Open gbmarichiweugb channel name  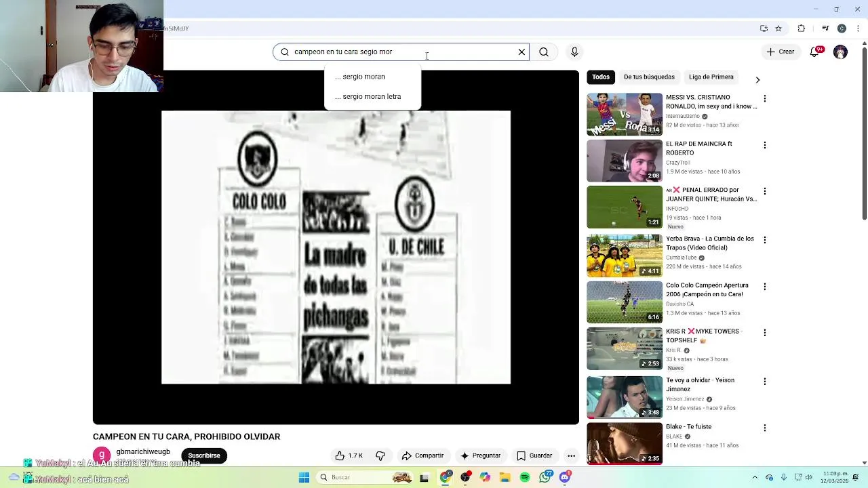[143, 451]
